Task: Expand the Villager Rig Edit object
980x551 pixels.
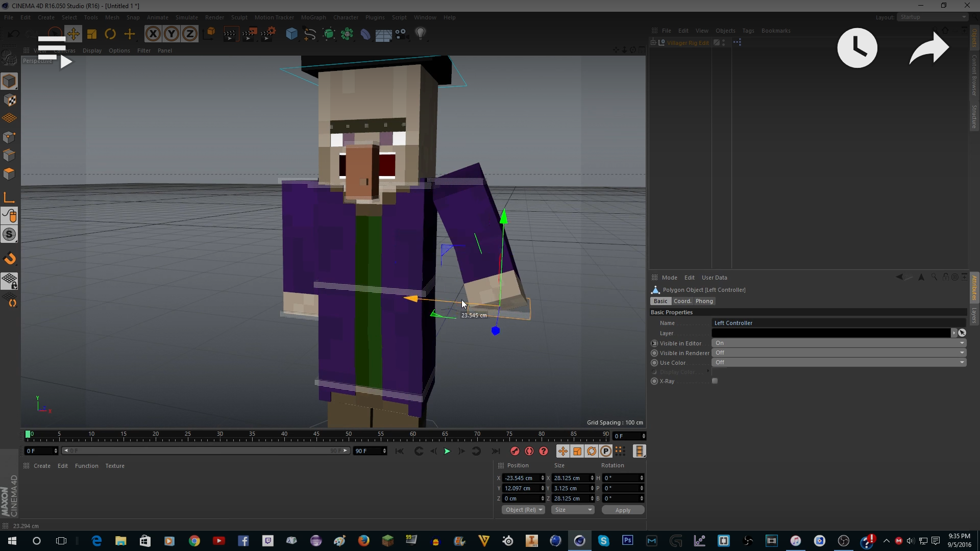Action: [x=653, y=43]
